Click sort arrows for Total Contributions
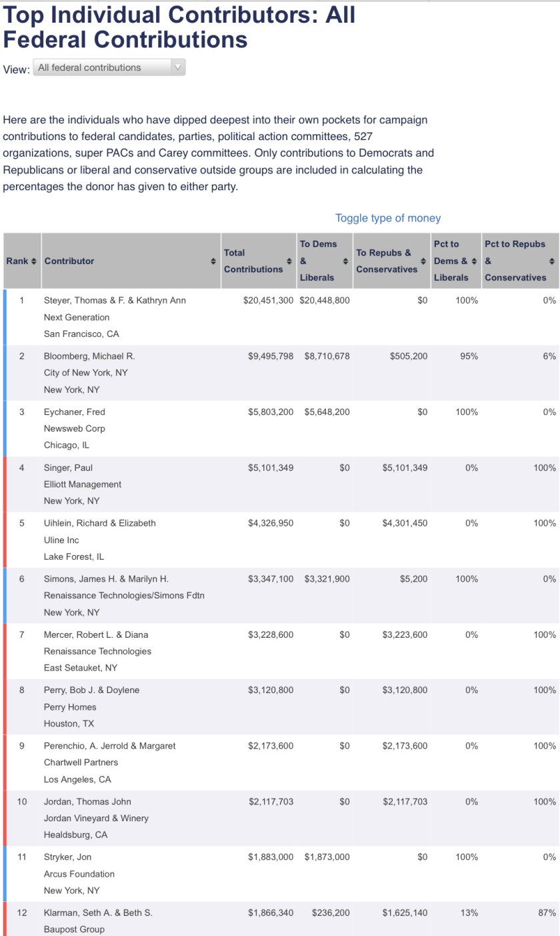The width and height of the screenshot is (560, 936). [289, 261]
